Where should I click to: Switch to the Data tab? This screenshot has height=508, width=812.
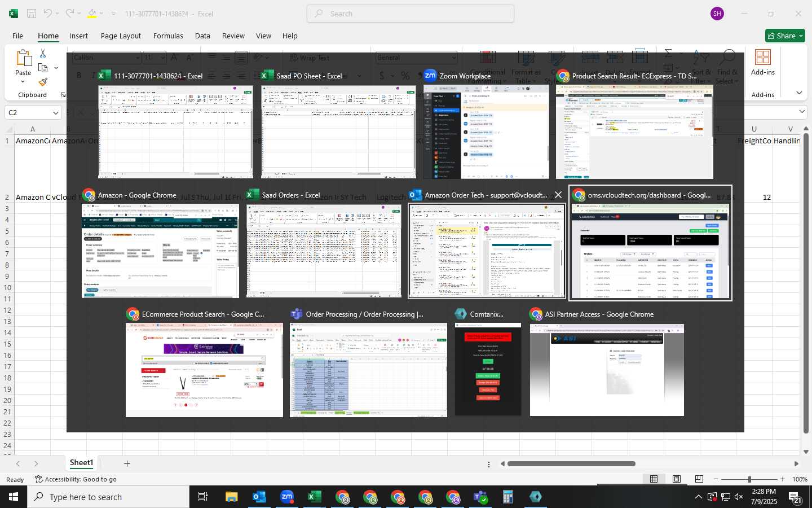coord(202,36)
